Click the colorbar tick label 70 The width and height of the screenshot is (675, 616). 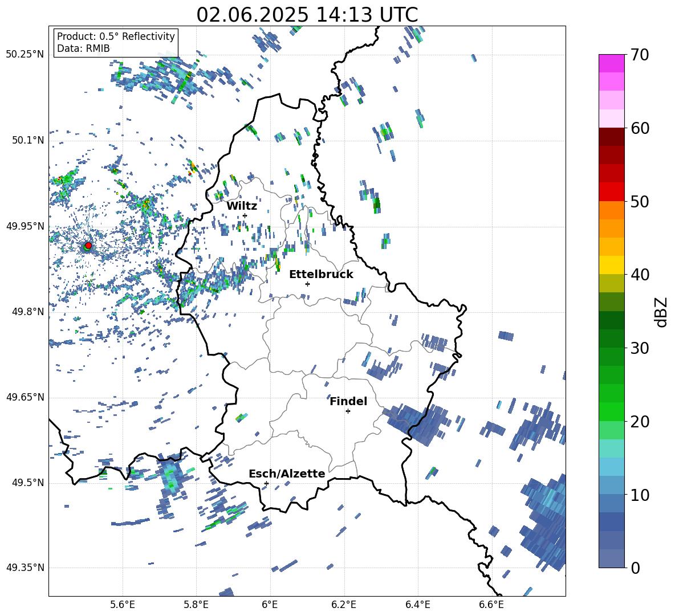[x=639, y=55]
